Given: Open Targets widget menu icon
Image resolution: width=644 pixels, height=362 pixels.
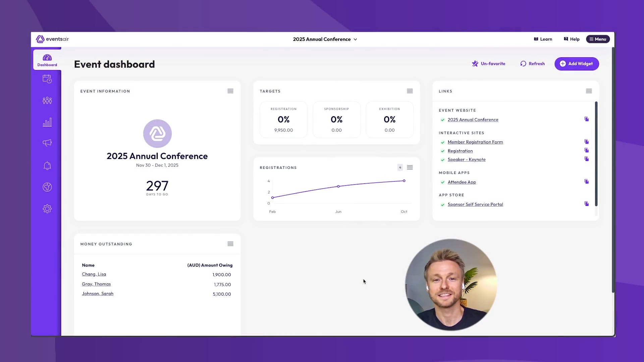Looking at the screenshot, I should click(x=410, y=91).
